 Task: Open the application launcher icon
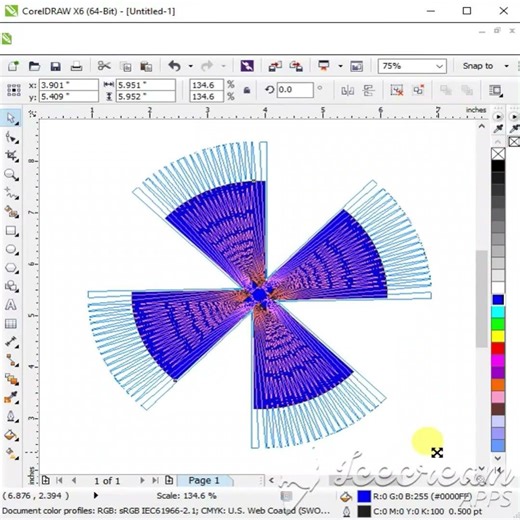click(323, 66)
